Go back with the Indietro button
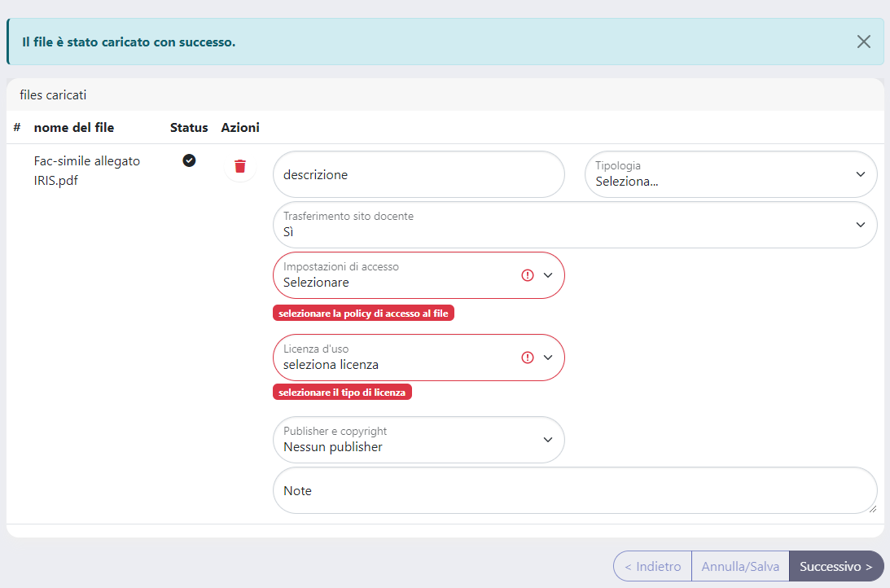890x588 pixels. coord(652,566)
